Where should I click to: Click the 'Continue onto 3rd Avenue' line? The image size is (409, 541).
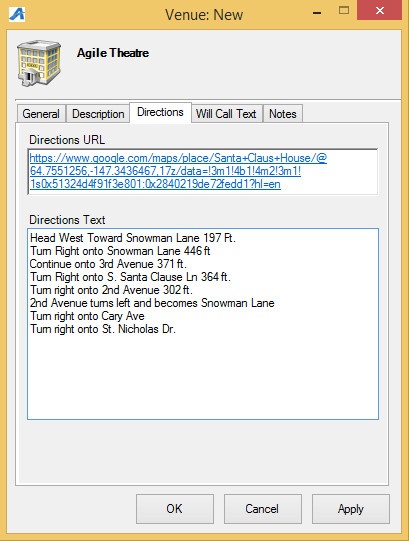pos(108,264)
